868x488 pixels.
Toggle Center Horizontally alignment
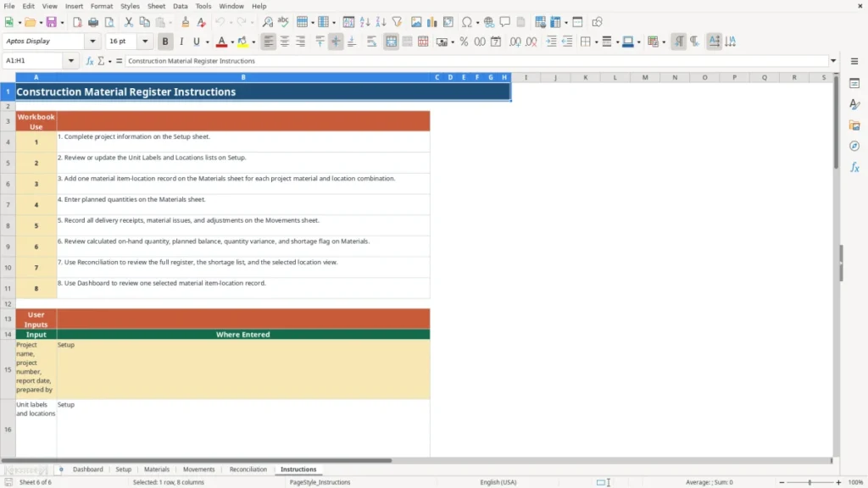tap(285, 42)
